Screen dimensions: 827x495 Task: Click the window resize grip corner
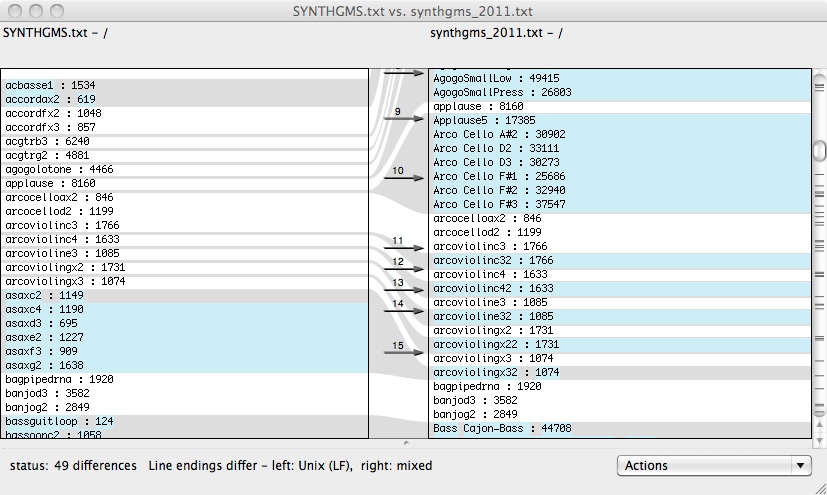coord(820,489)
